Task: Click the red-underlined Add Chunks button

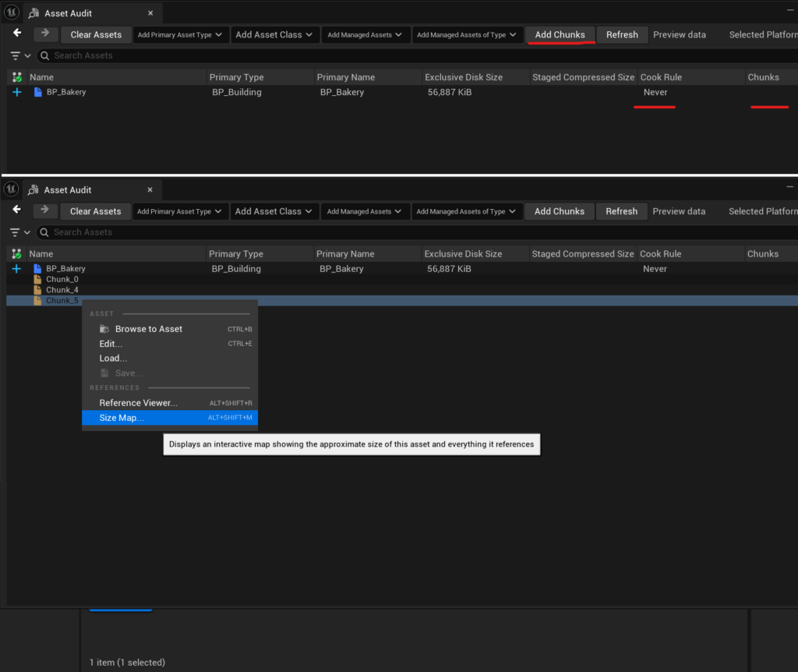Action: coord(560,34)
